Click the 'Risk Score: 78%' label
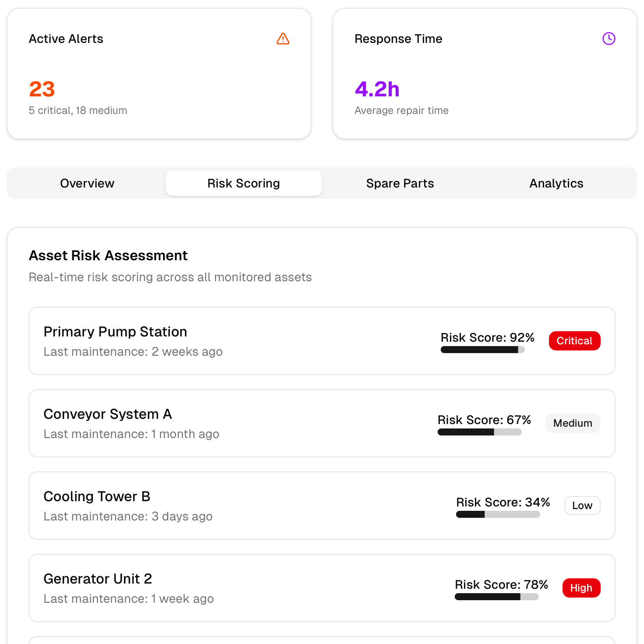 502,584
